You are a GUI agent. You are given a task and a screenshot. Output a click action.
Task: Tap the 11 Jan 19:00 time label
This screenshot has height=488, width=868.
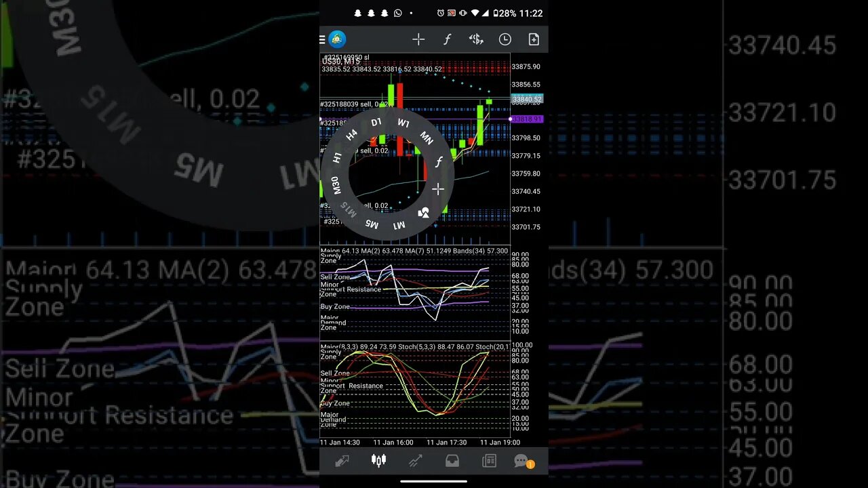(500, 442)
